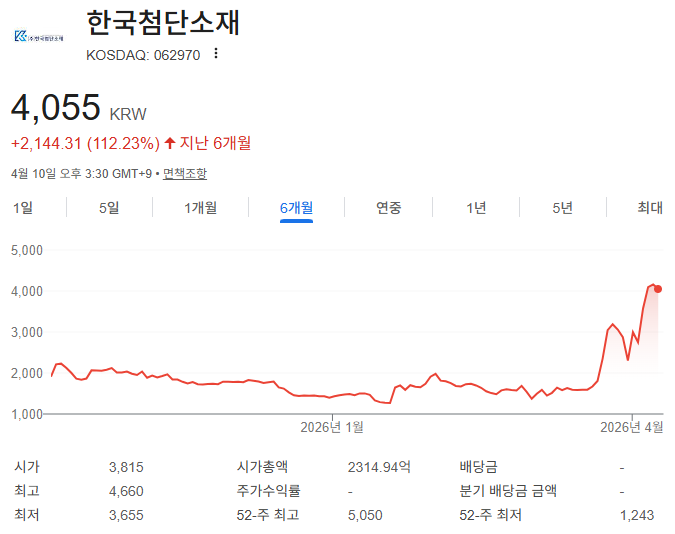675x534 pixels.
Task: Click the 시가총액 value 2314.94억
Action: tap(379, 467)
